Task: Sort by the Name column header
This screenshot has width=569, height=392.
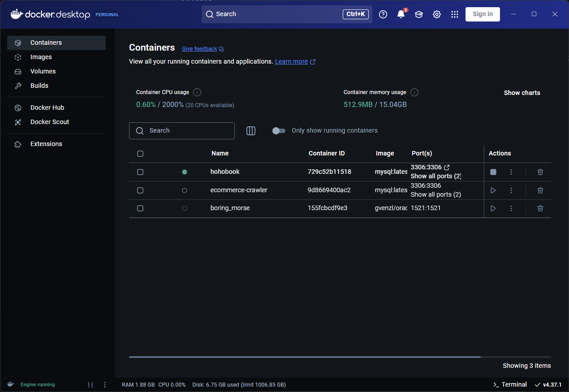Action: click(220, 154)
